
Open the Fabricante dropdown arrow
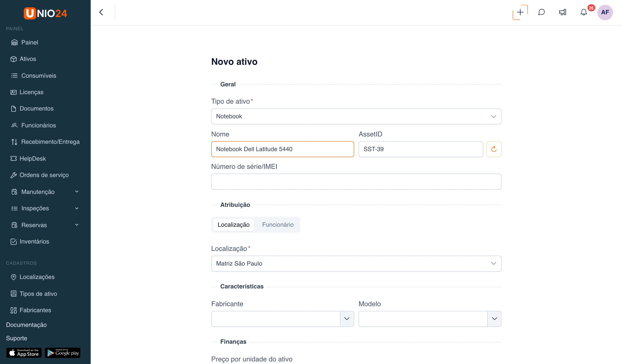point(347,319)
